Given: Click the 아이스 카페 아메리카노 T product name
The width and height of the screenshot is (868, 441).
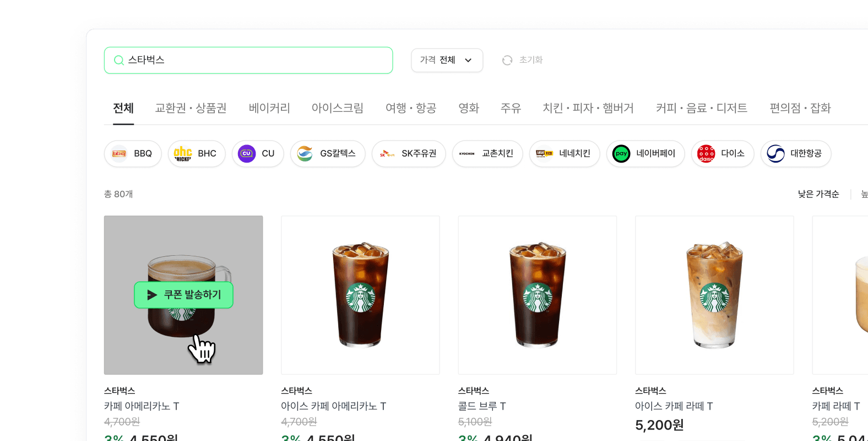Looking at the screenshot, I should (x=334, y=406).
